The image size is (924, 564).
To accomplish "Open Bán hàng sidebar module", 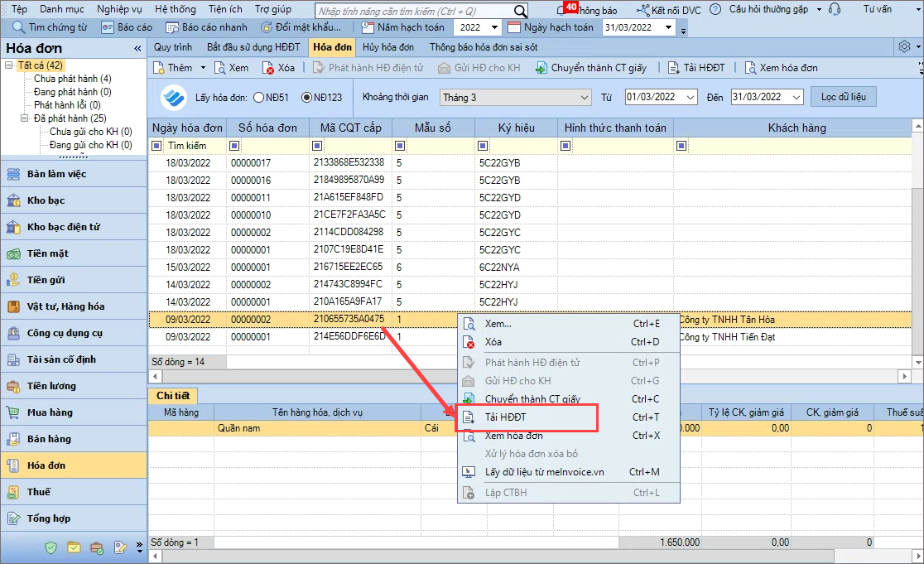I will tap(74, 439).
